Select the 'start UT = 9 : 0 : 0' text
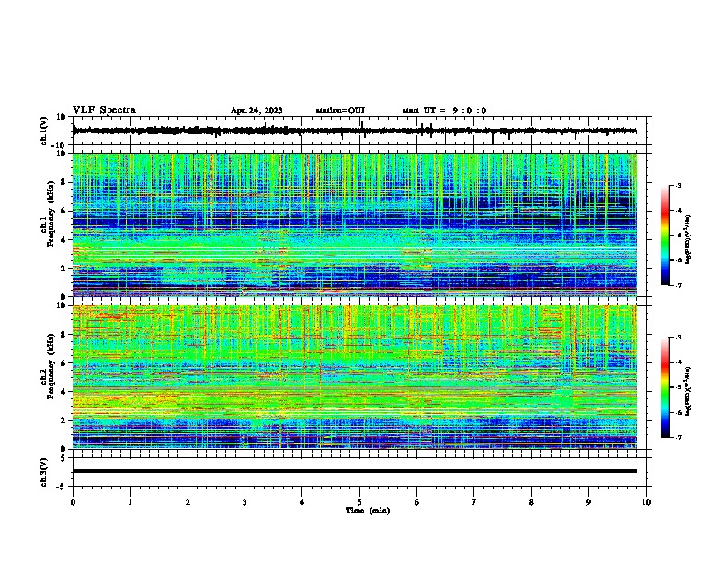 [444, 110]
